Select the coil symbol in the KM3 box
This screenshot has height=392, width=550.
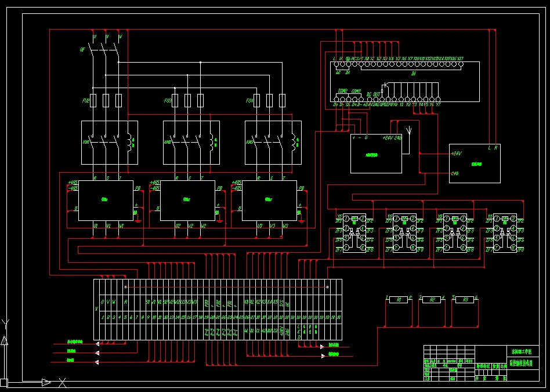tap(293, 142)
